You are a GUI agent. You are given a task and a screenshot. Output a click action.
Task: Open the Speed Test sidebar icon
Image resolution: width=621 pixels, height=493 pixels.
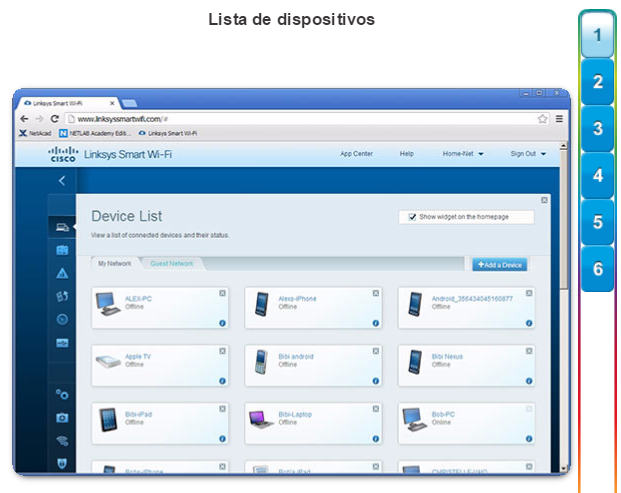[x=62, y=319]
